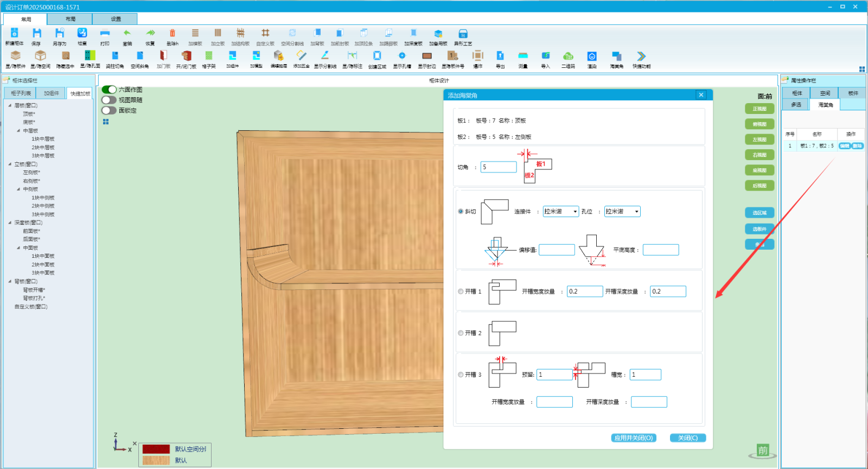
Task: Toggle the 面锁定 switch
Action: pyautogui.click(x=109, y=110)
